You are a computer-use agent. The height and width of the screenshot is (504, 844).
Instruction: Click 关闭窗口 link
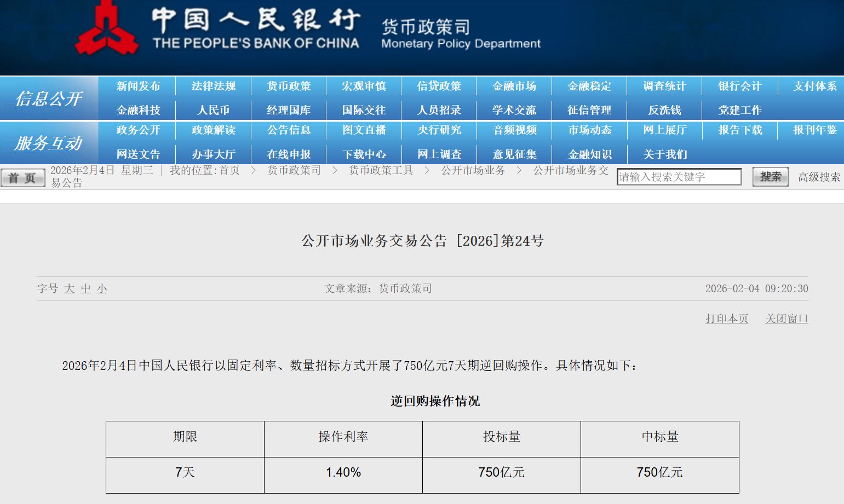[786, 318]
